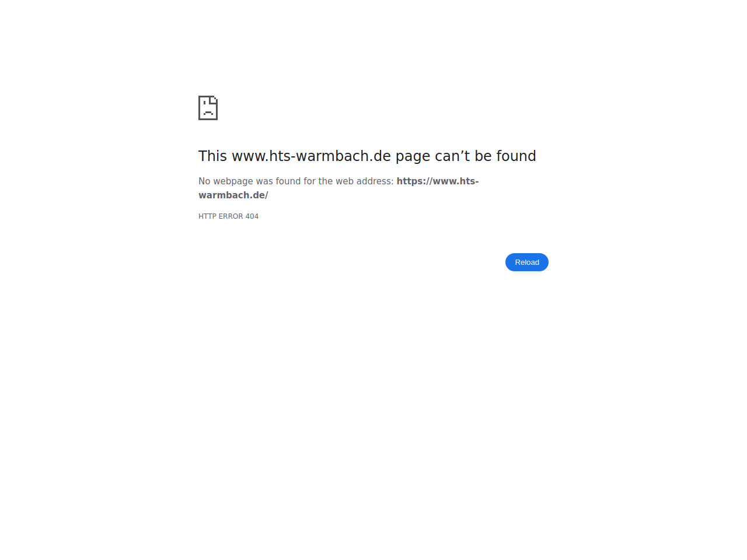
Task: Click the Reload button
Action: (x=526, y=262)
